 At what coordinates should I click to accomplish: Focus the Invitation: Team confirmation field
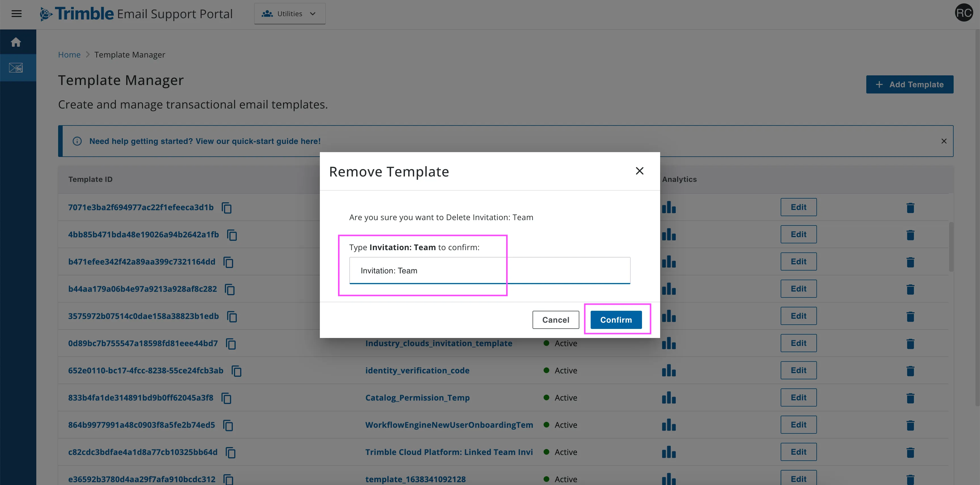click(x=490, y=271)
